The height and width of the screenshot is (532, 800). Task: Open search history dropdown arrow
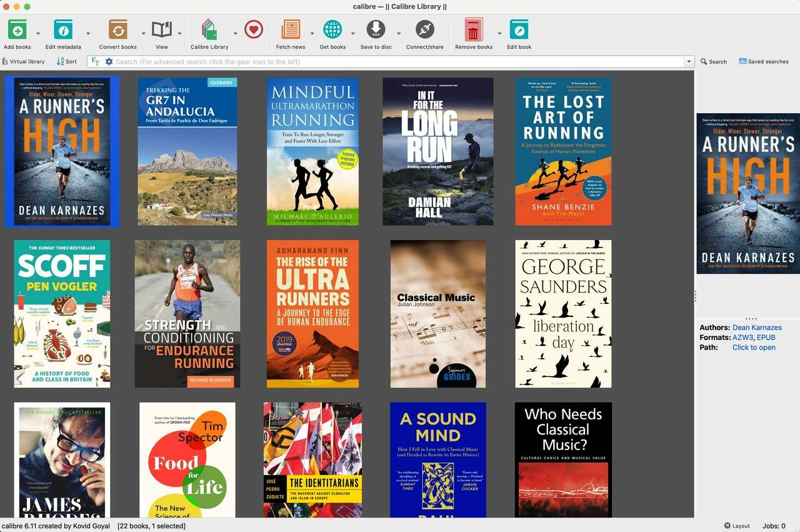point(689,62)
